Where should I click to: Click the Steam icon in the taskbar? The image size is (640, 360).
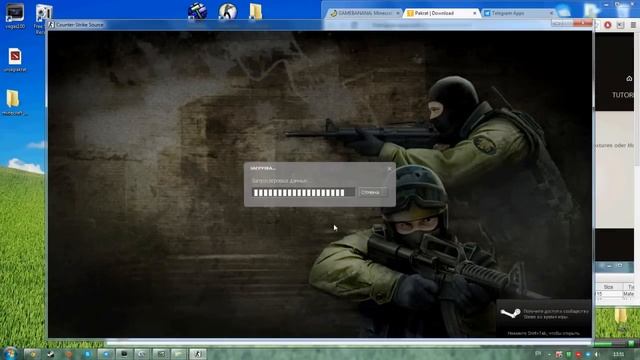51,354
